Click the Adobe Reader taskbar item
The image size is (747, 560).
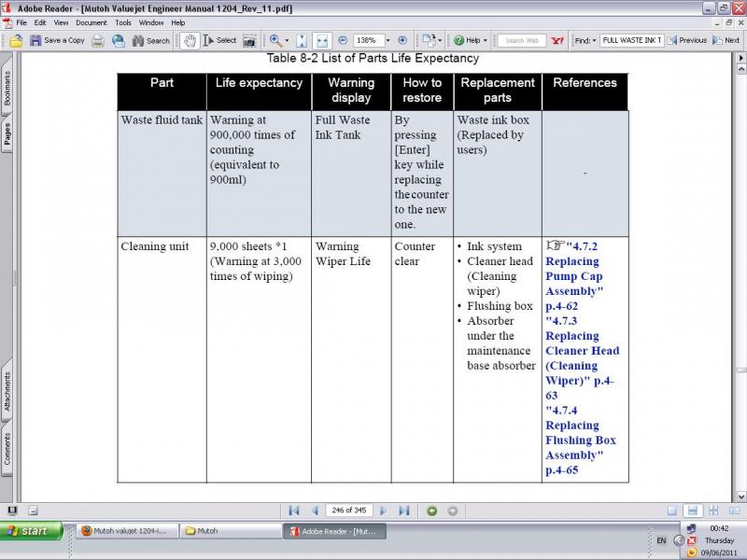click(334, 531)
